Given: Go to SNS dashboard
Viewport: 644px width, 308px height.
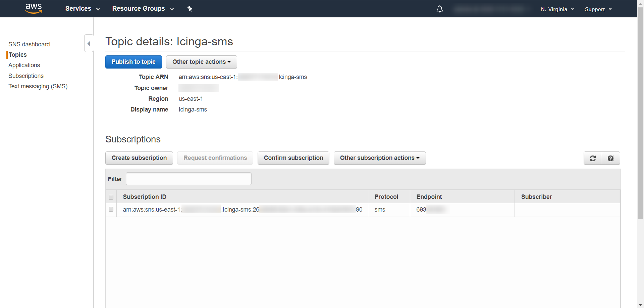Looking at the screenshot, I should point(29,44).
